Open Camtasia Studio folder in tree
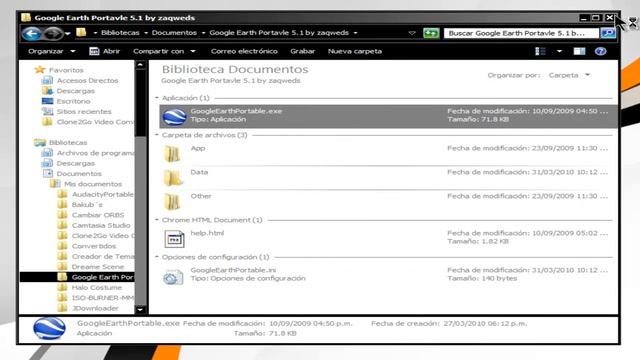 pyautogui.click(x=101, y=225)
